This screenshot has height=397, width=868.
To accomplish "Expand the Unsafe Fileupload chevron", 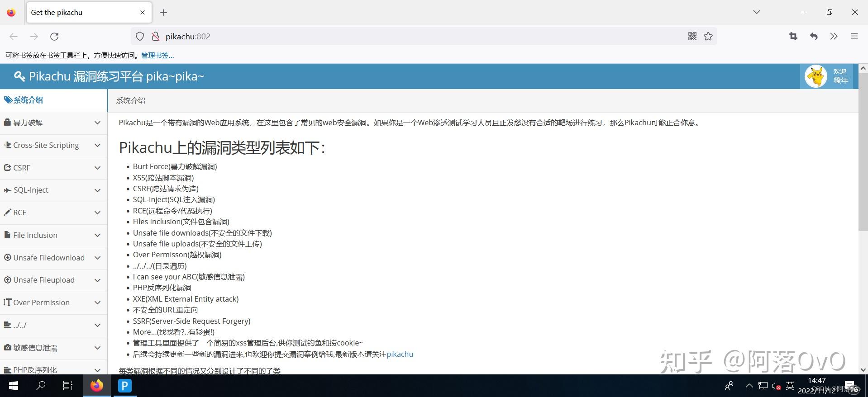I will (97, 280).
